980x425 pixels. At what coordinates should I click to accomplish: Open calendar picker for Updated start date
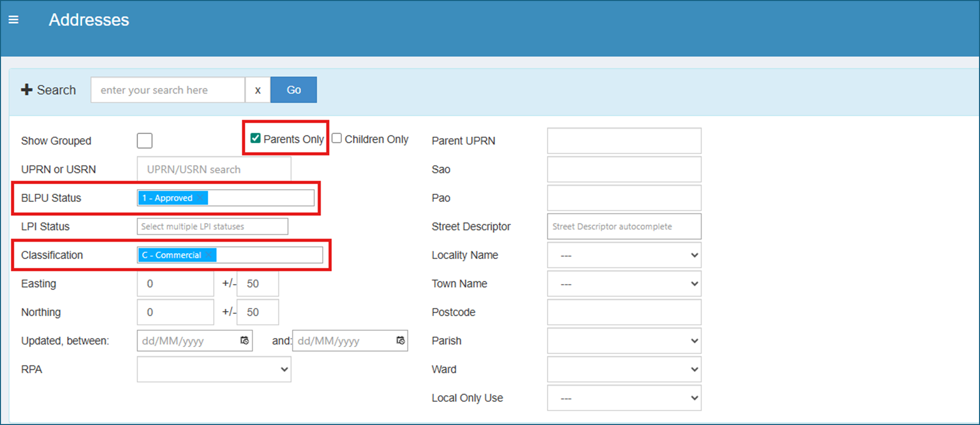[244, 340]
